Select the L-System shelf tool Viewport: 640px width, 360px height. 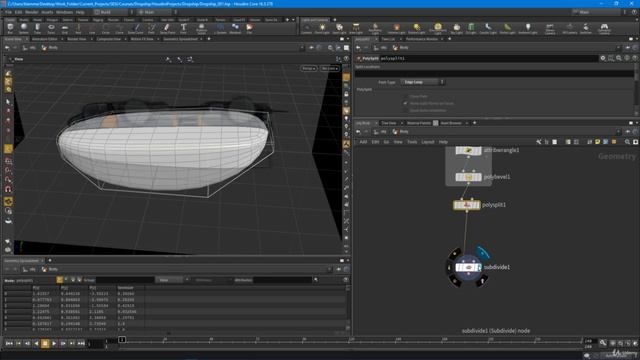coord(220,28)
